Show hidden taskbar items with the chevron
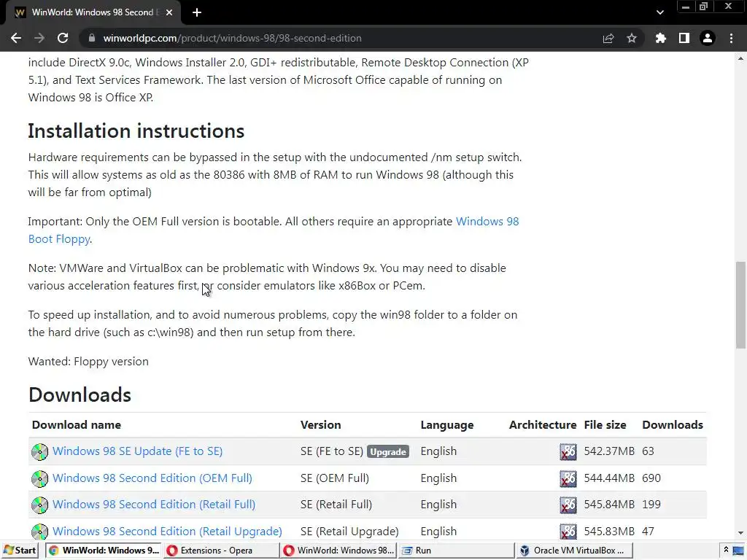 [726, 551]
